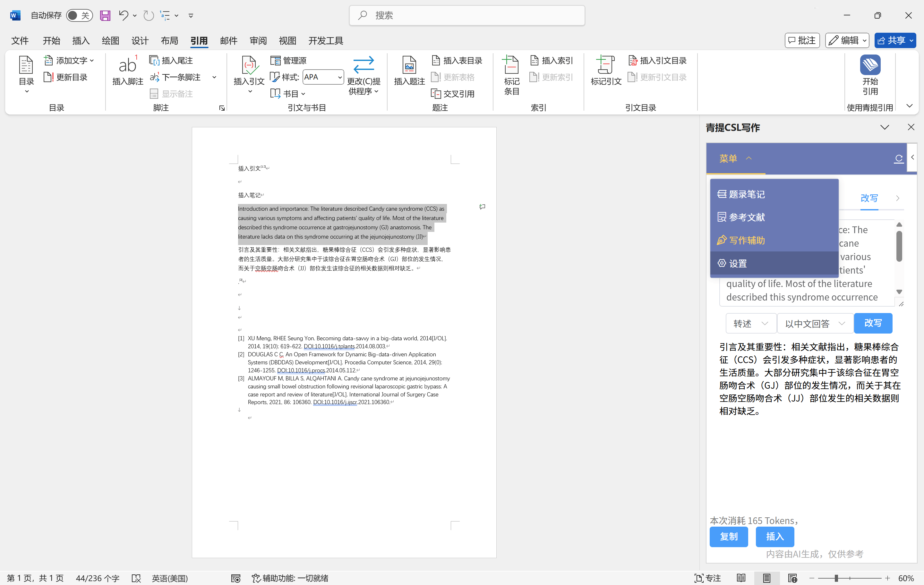This screenshot has width=924, height=585.
Task: Click the 插入 button in panel
Action: click(x=774, y=536)
